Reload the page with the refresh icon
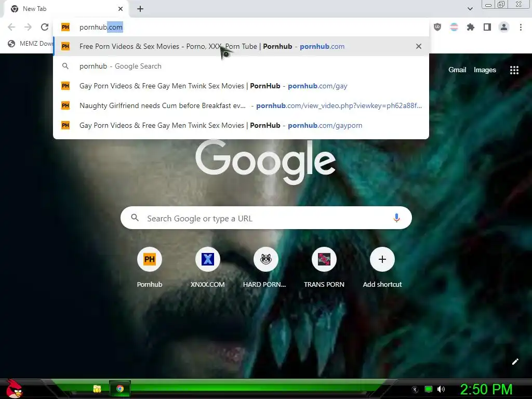The image size is (532, 399). (x=45, y=27)
